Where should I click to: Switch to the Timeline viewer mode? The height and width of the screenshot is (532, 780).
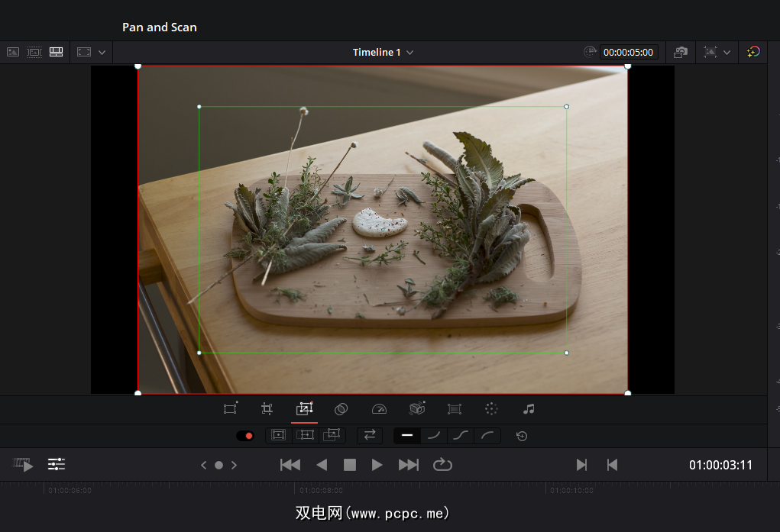tap(56, 52)
